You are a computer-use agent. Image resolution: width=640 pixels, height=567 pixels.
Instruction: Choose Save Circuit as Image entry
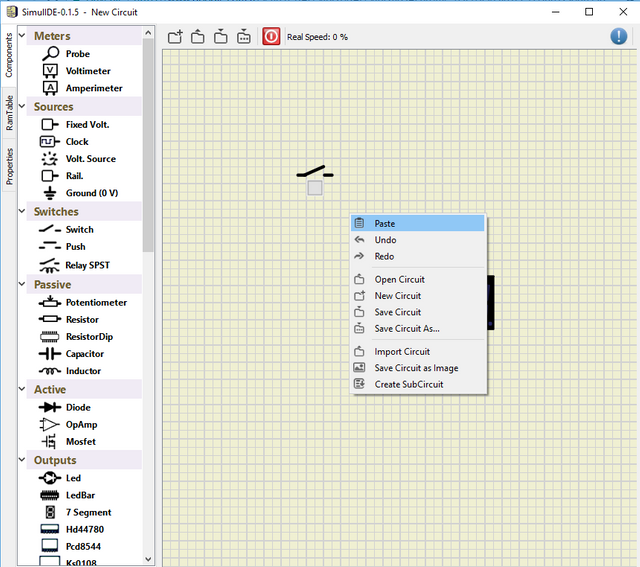pos(418,368)
